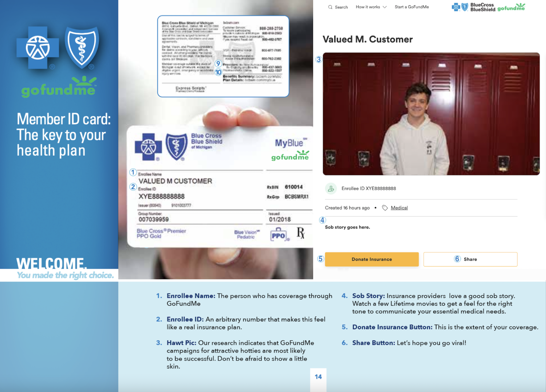Click the You made the right choice tagline
This screenshot has height=392, width=546.
click(x=65, y=275)
